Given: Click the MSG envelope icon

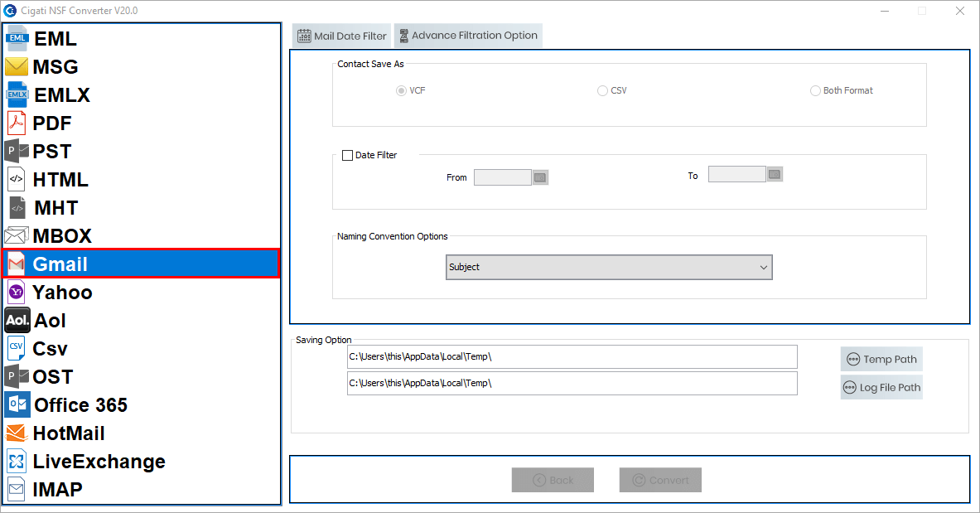Looking at the screenshot, I should click(17, 66).
